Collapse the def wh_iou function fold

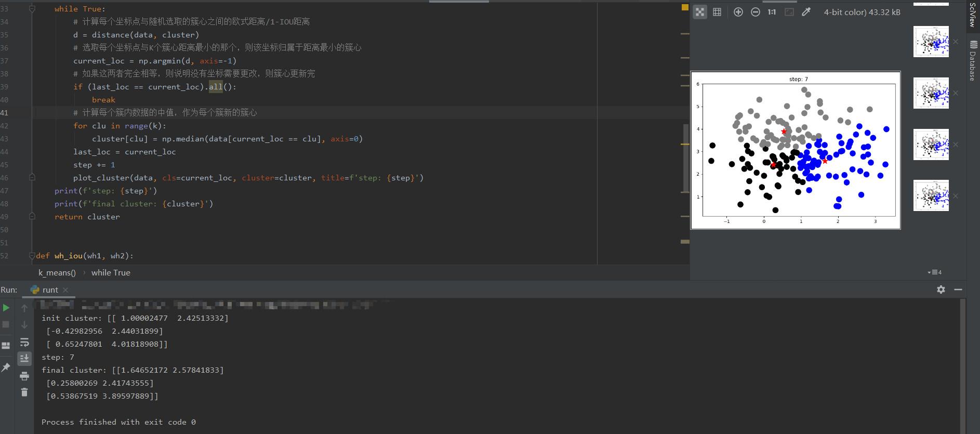tap(32, 255)
